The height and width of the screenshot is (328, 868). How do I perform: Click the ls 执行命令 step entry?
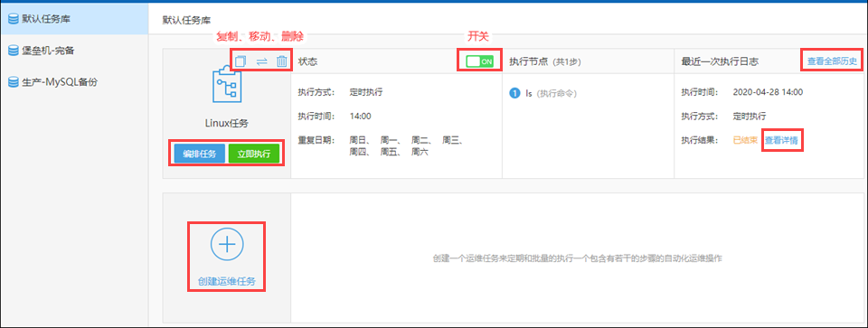551,93
